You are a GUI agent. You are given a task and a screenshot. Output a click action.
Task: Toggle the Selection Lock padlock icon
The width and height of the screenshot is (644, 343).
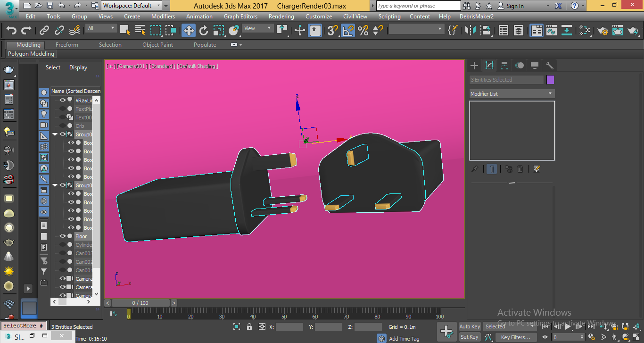pyautogui.click(x=249, y=326)
